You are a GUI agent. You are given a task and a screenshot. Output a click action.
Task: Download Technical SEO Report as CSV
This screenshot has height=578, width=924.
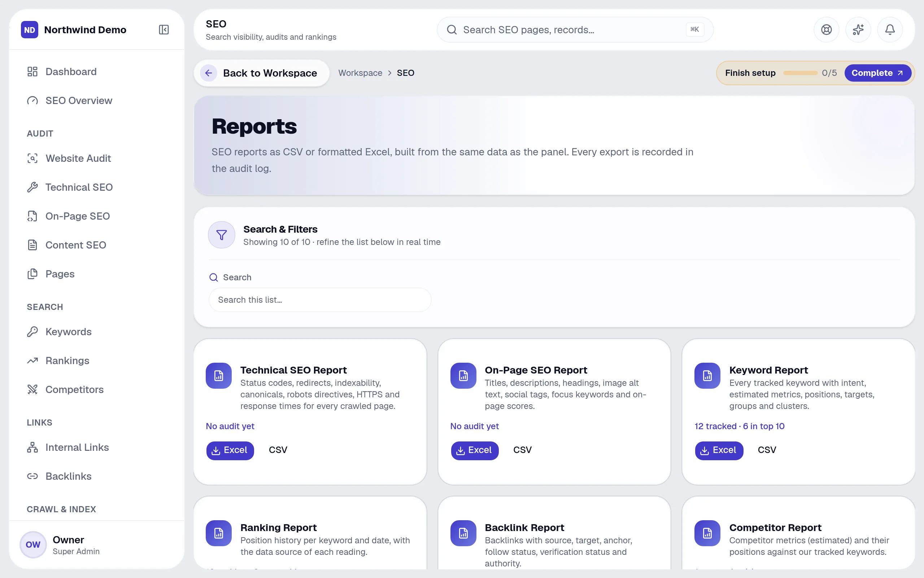278,450
